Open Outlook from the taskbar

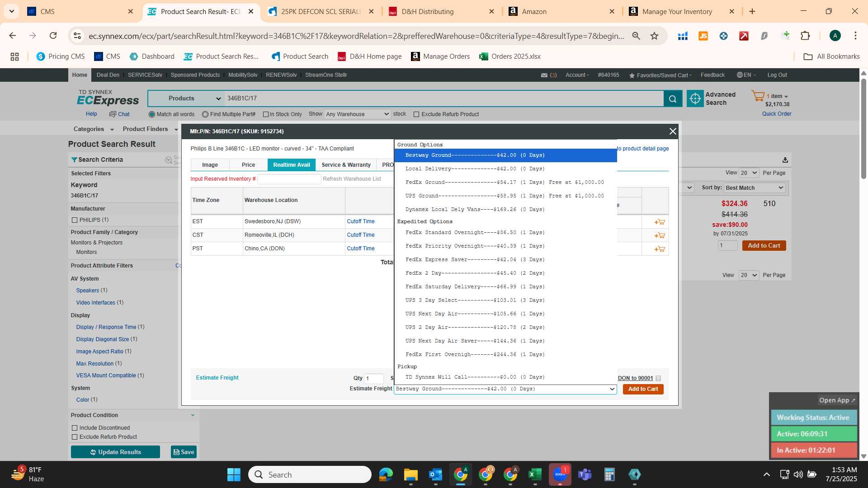(436, 474)
